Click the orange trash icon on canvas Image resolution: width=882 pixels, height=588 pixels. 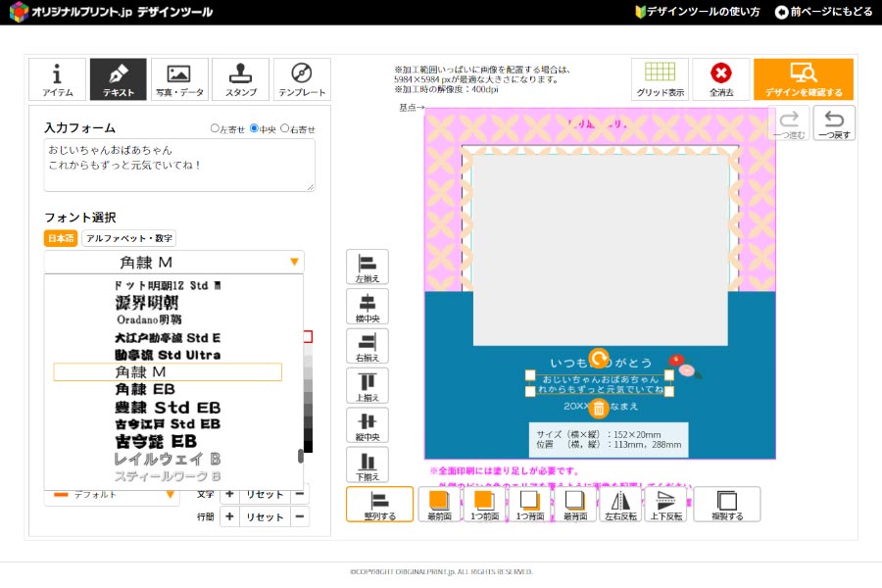(599, 409)
